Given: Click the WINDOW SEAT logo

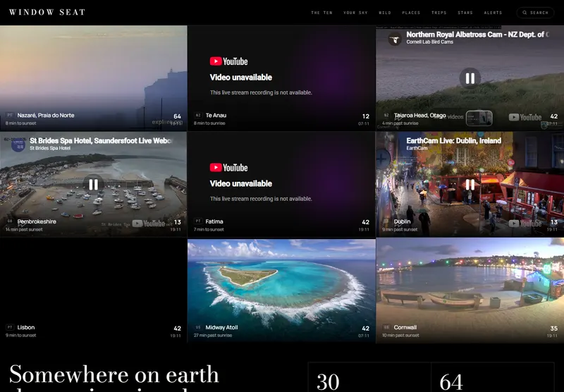Looking at the screenshot, I should (x=47, y=12).
